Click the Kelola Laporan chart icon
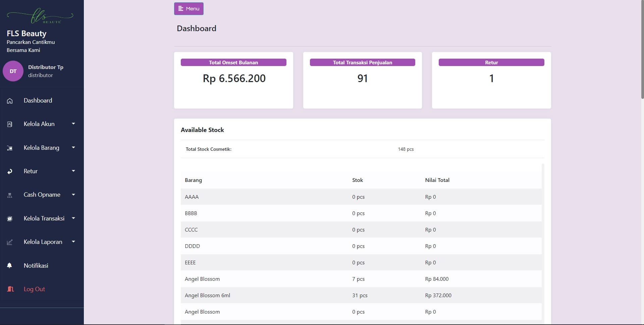 click(x=10, y=242)
